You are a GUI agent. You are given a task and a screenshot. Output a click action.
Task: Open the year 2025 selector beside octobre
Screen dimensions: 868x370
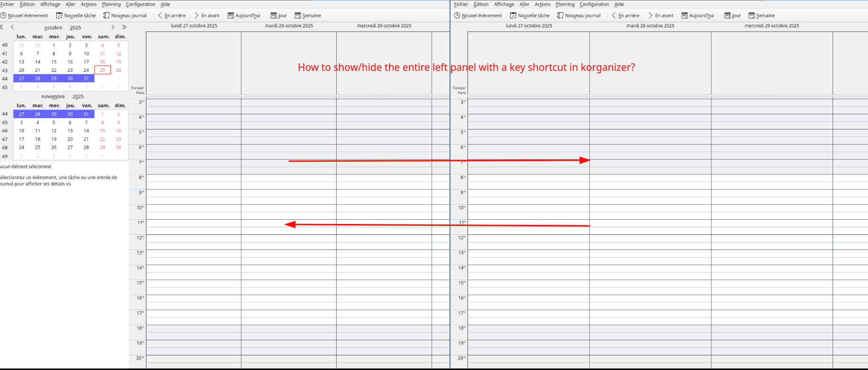[x=76, y=28]
